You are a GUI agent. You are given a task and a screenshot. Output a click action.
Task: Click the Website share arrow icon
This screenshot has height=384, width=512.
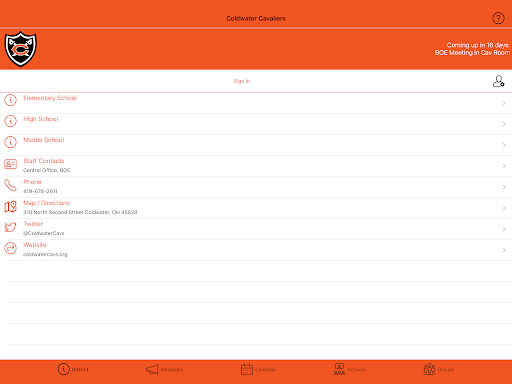tap(10, 248)
